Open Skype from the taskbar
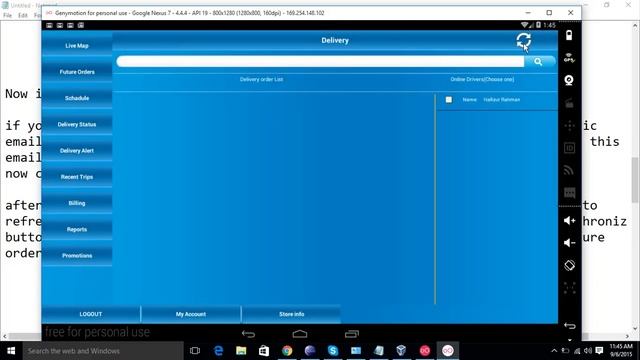Viewport: 640px width, 360px height. pos(333,351)
